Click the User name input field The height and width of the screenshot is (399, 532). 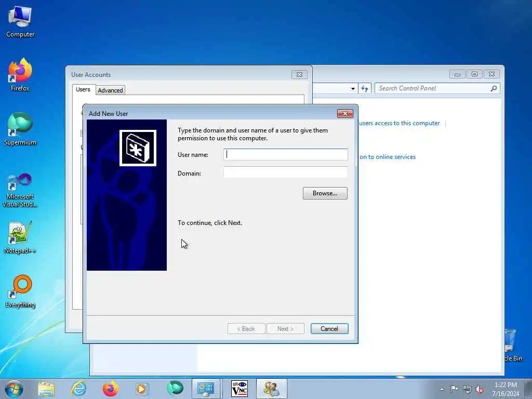pyautogui.click(x=286, y=154)
